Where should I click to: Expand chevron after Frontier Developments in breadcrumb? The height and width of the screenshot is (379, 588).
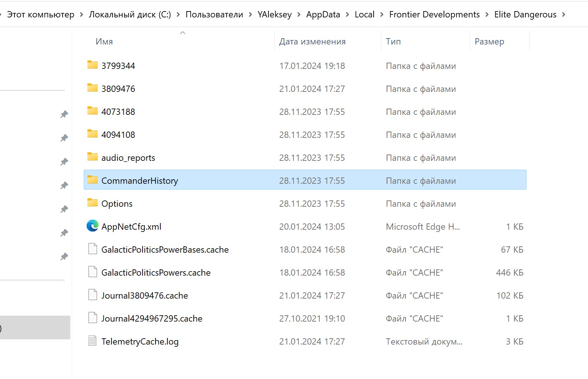click(x=487, y=14)
